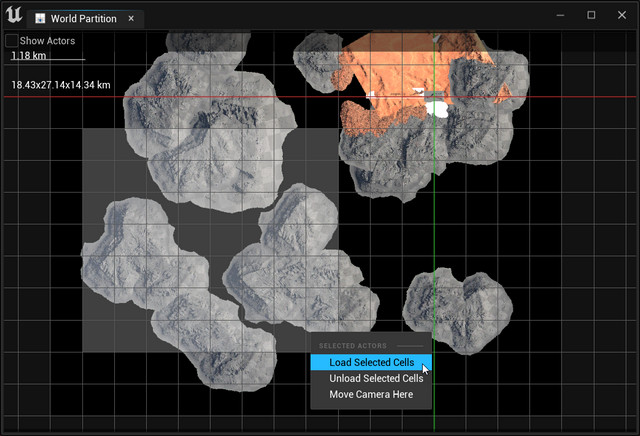Enable the Show Actors checkbox
Screen dimensions: 640x436
11,41
